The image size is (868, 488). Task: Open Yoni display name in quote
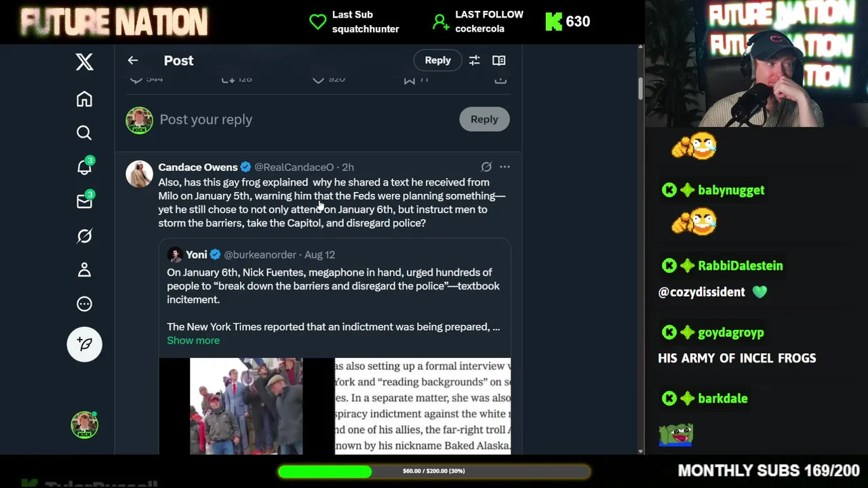click(197, 255)
